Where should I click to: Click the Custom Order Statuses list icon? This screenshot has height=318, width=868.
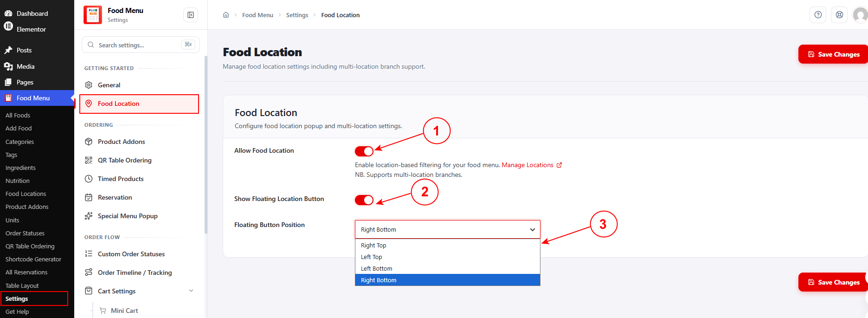89,254
